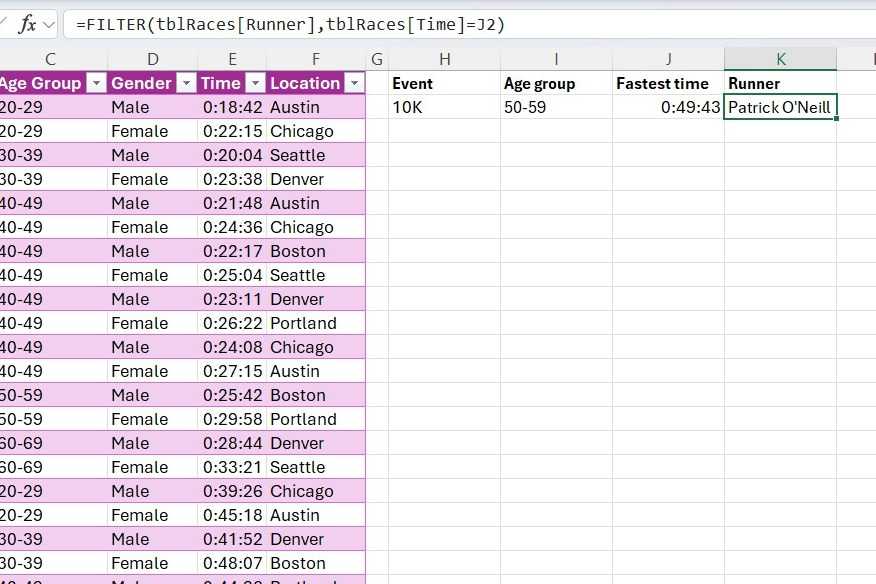Select "Male" in the 0:41:52 row
The height and width of the screenshot is (584, 876).
coord(153,540)
